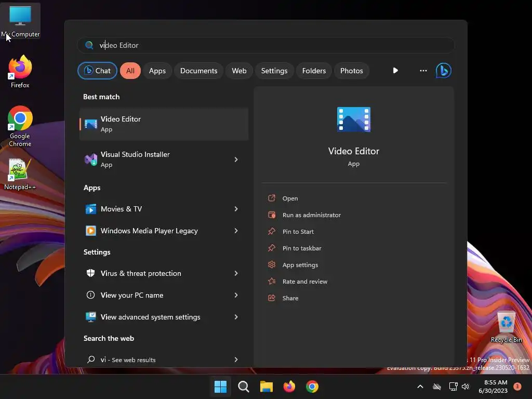
Task: Select the Virus & threat protection result
Action: coord(164,273)
